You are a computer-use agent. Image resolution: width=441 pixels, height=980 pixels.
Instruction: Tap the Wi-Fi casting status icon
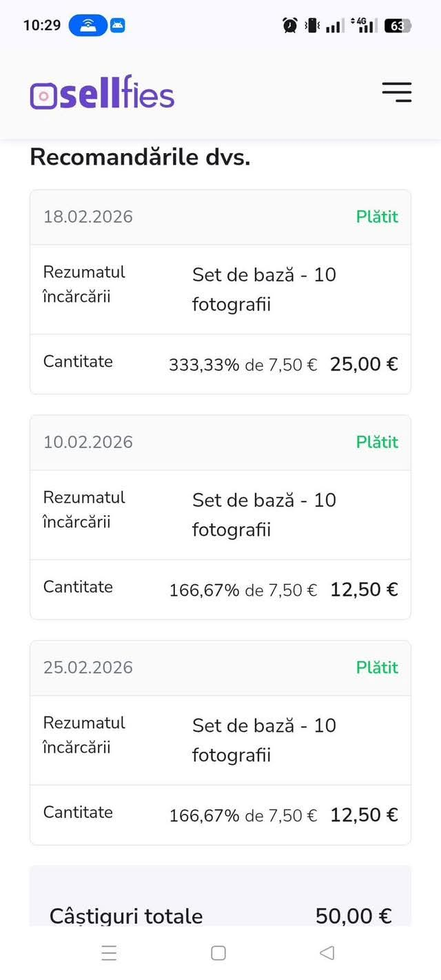[x=88, y=26]
